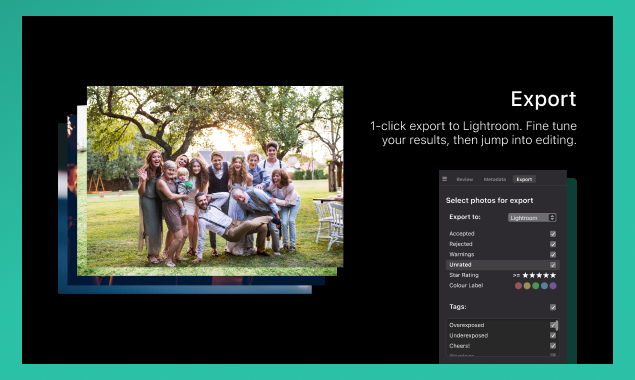Click the Select photos for export heading
The image size is (635, 380).
click(489, 201)
